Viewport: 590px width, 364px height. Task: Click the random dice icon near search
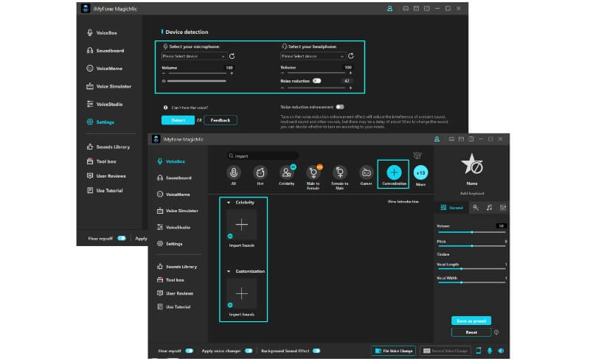tap(417, 155)
